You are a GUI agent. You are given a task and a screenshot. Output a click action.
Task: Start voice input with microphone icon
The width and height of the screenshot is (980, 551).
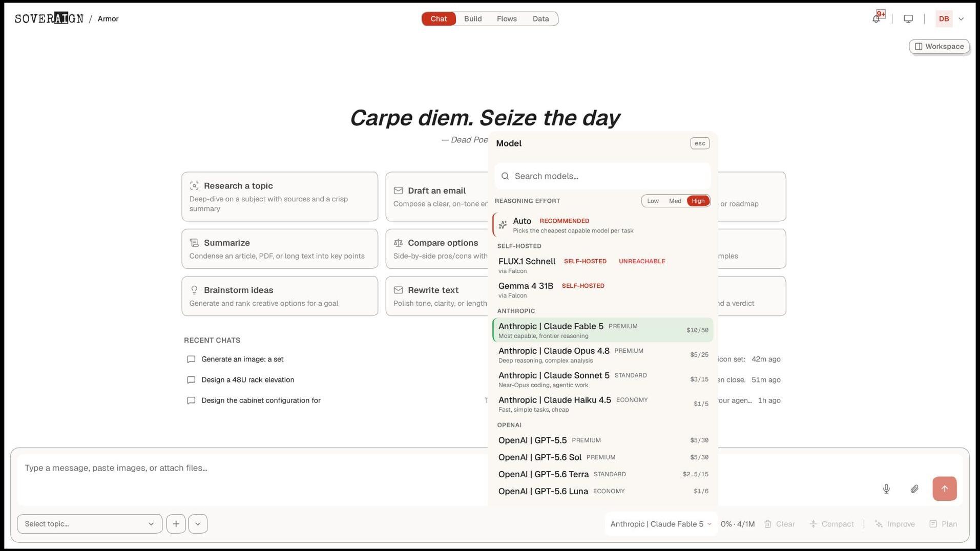point(886,489)
